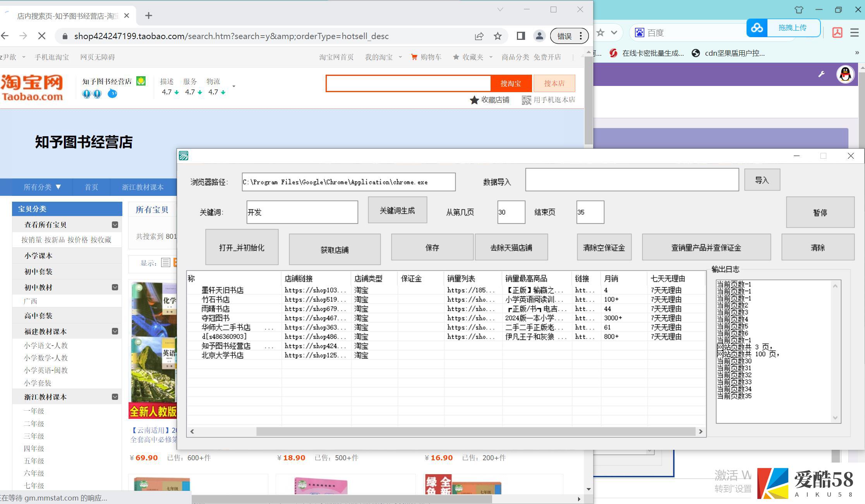Click the 搜淘宝 search button
The image size is (865, 504).
511,83
